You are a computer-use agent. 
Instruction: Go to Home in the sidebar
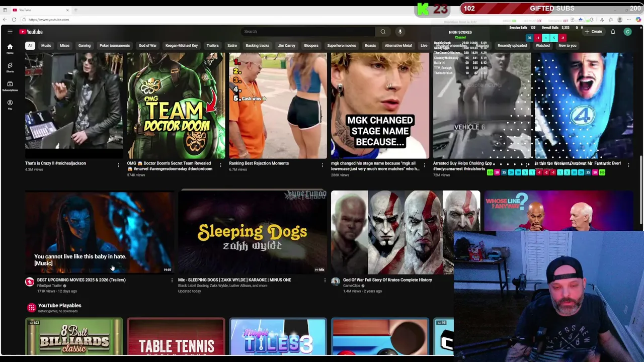tap(10, 49)
